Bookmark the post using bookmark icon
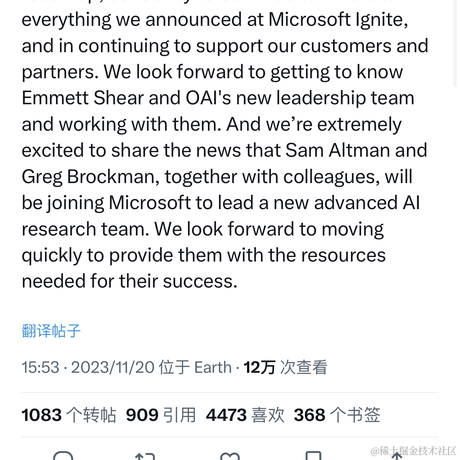 (314, 455)
